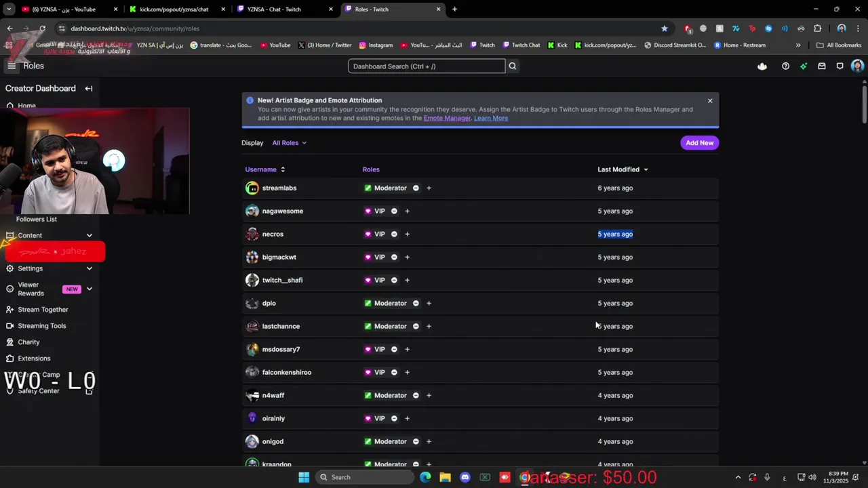Viewport: 868px width, 488px height.
Task: Add a role to nagawesome
Action: click(x=407, y=211)
